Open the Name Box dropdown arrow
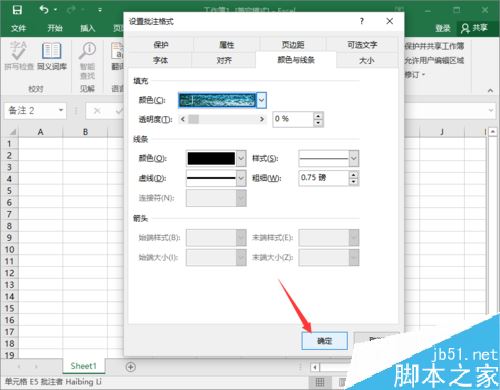 (61, 110)
